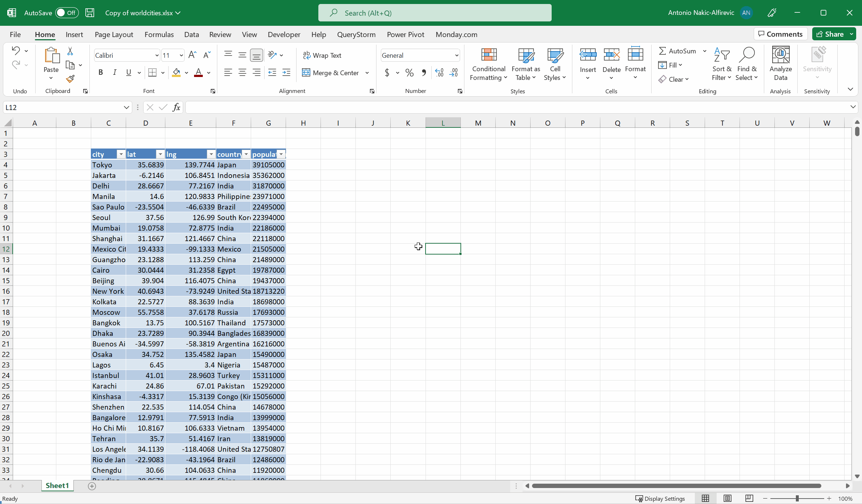
Task: Toggle Bold formatting
Action: coord(101,73)
